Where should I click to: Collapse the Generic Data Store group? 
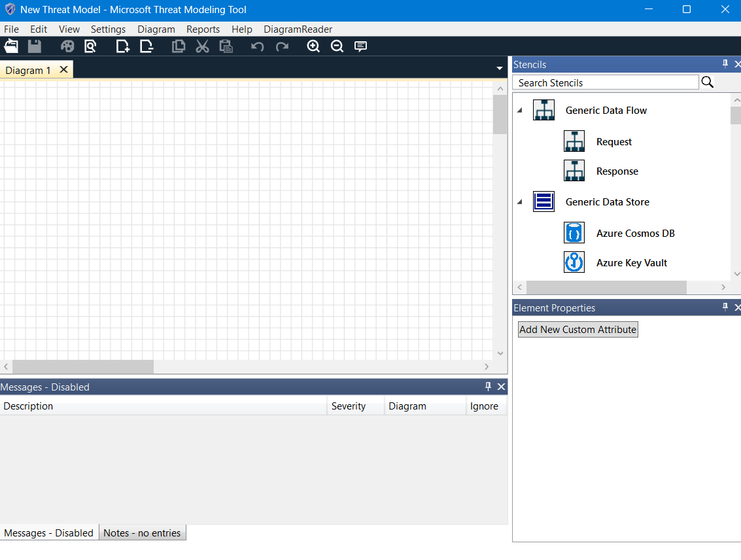tap(520, 202)
